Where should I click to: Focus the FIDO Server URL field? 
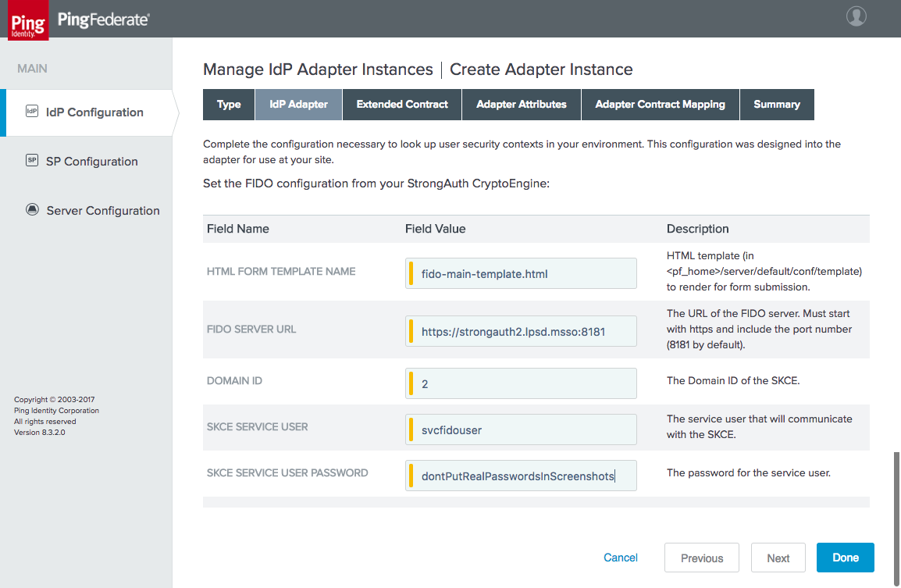coord(521,331)
